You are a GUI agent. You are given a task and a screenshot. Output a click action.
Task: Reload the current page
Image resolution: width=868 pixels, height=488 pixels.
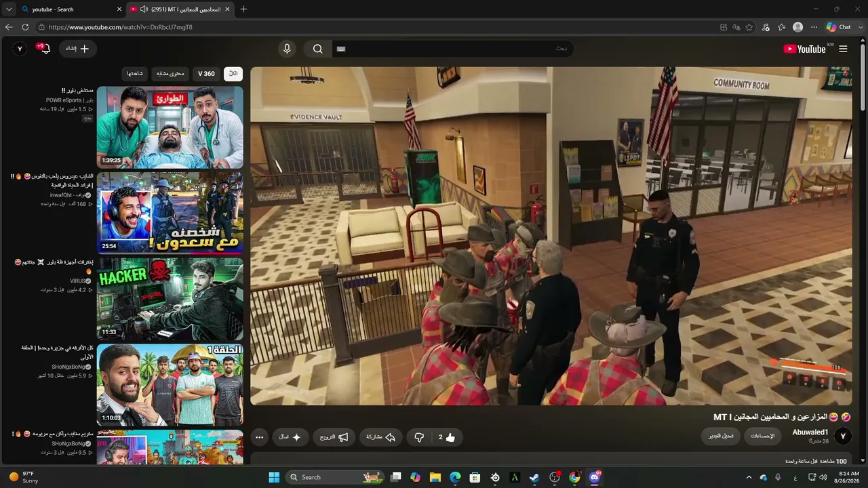click(x=25, y=27)
